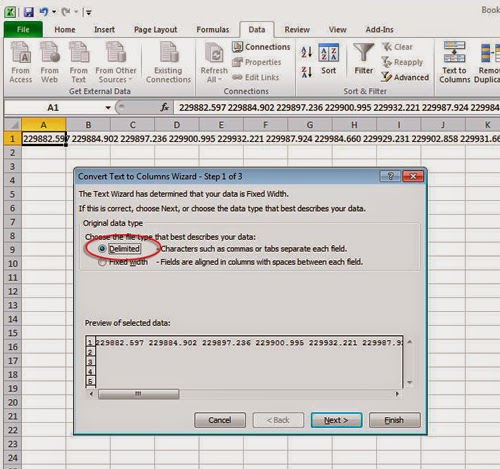Reapply the filter
Image resolution: width=500 pixels, height=469 pixels.
pos(402,62)
